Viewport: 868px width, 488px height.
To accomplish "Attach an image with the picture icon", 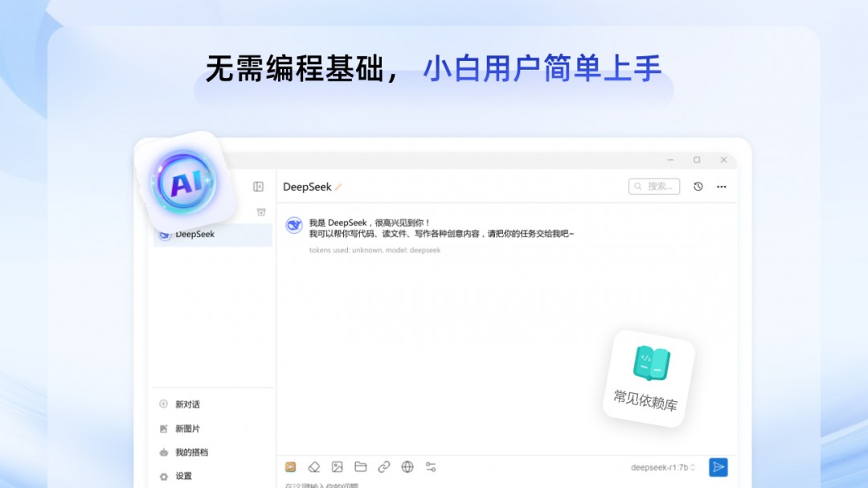I will click(337, 467).
